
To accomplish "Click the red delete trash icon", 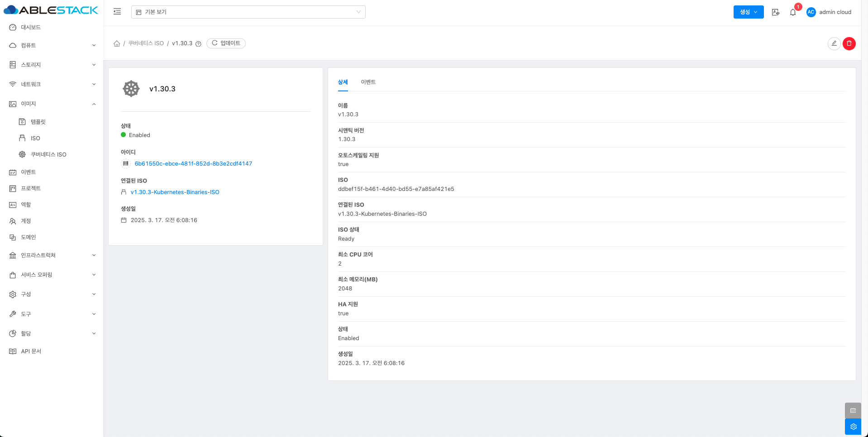I will (x=849, y=43).
